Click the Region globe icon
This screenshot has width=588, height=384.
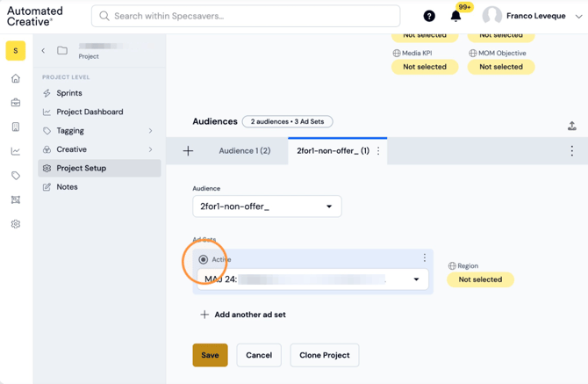pos(452,265)
